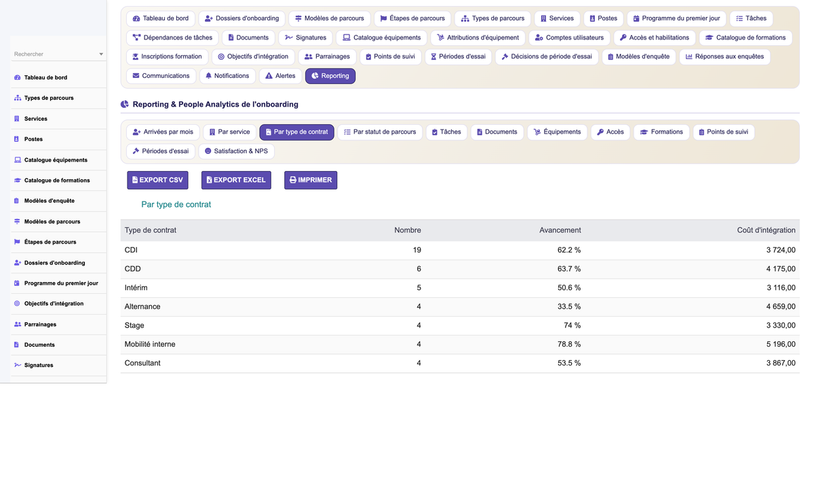This screenshot has width=814, height=504.
Task: Open the Accès report sub-tab
Action: (x=610, y=132)
